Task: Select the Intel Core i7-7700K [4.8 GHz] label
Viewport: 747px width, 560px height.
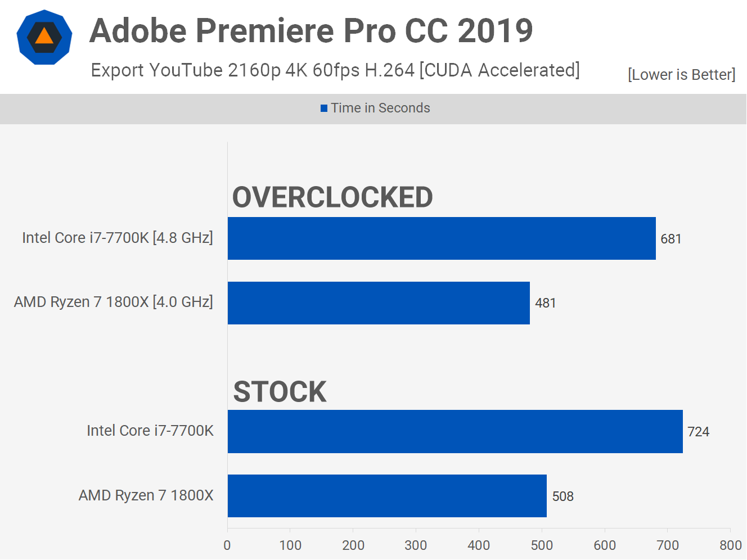Action: pos(118,238)
